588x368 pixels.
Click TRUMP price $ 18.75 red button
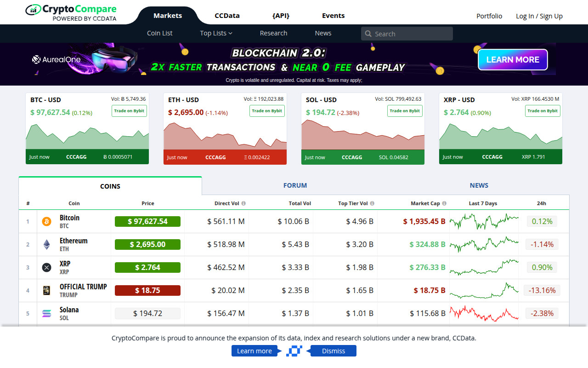(x=147, y=291)
